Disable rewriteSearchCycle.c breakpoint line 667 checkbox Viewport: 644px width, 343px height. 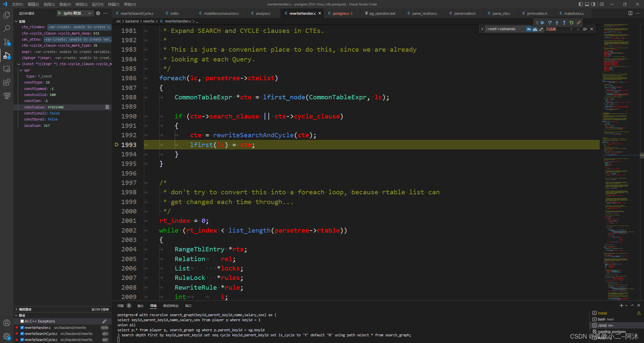click(22, 340)
